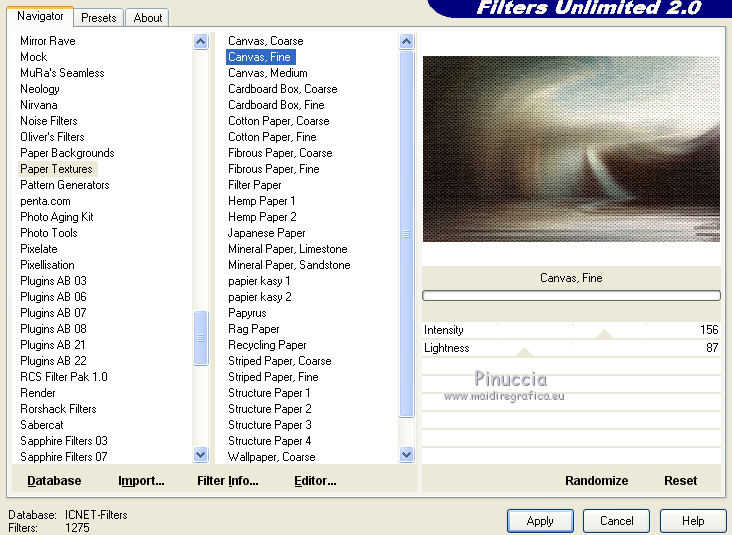Click up arrow of the Paper Textures filter list
Image resolution: width=732 pixels, height=535 pixels.
(406, 42)
